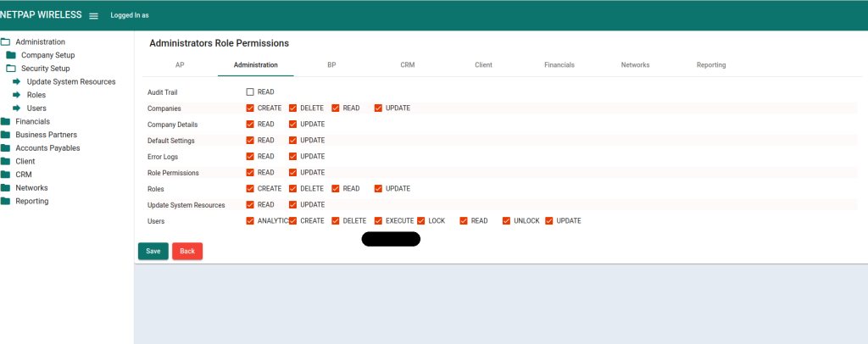Click the Business Partners folder icon
This screenshot has width=868, height=344.
(6, 135)
